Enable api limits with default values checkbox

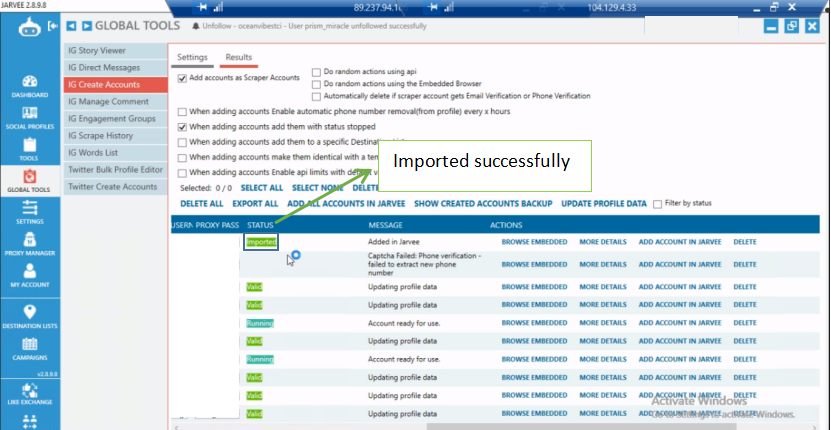(x=182, y=173)
